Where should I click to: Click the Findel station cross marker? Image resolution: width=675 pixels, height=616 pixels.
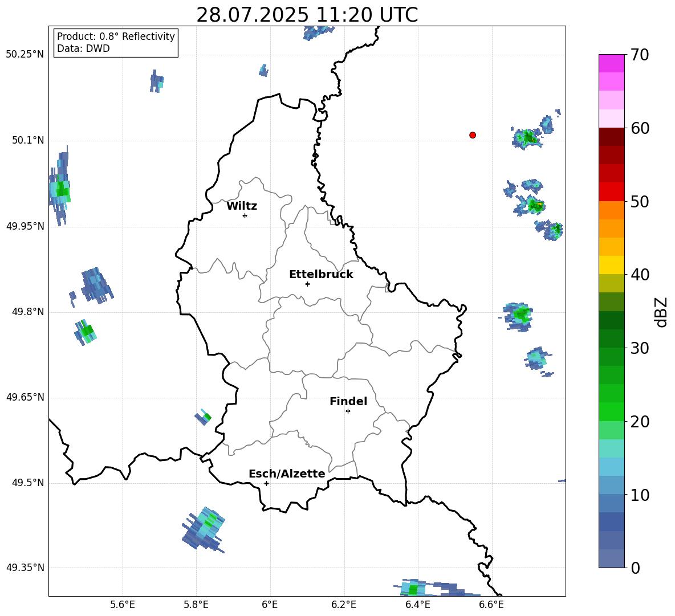click(x=348, y=411)
